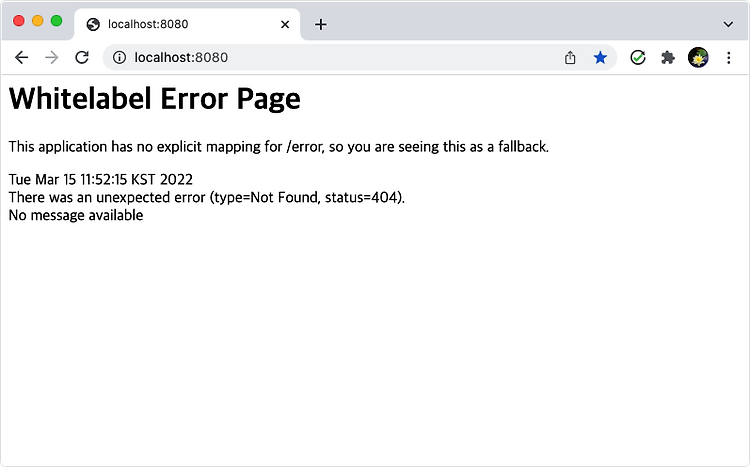
Task: Go back with the back arrow
Action: pos(22,58)
